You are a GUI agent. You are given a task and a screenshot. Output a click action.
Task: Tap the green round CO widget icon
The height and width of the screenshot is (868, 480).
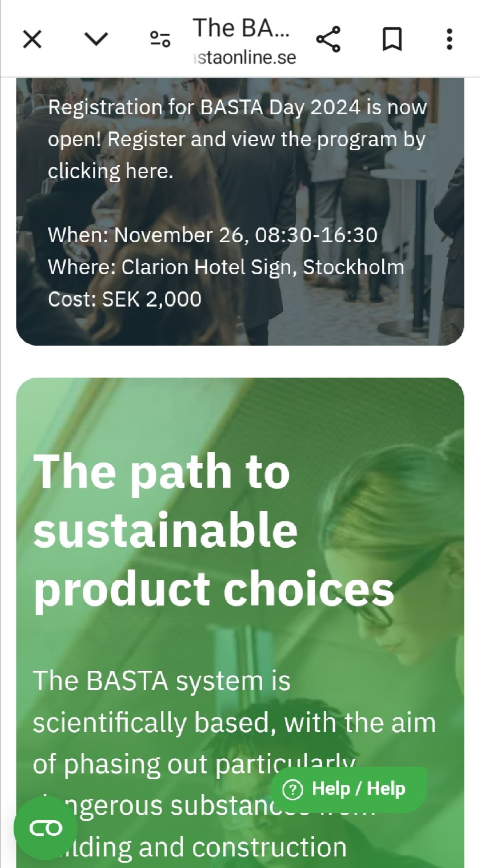click(45, 828)
